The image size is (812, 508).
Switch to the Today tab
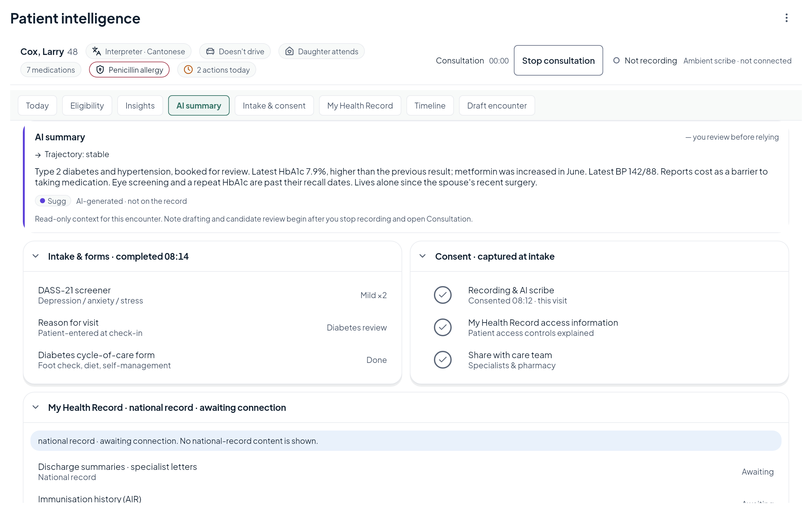click(37, 105)
